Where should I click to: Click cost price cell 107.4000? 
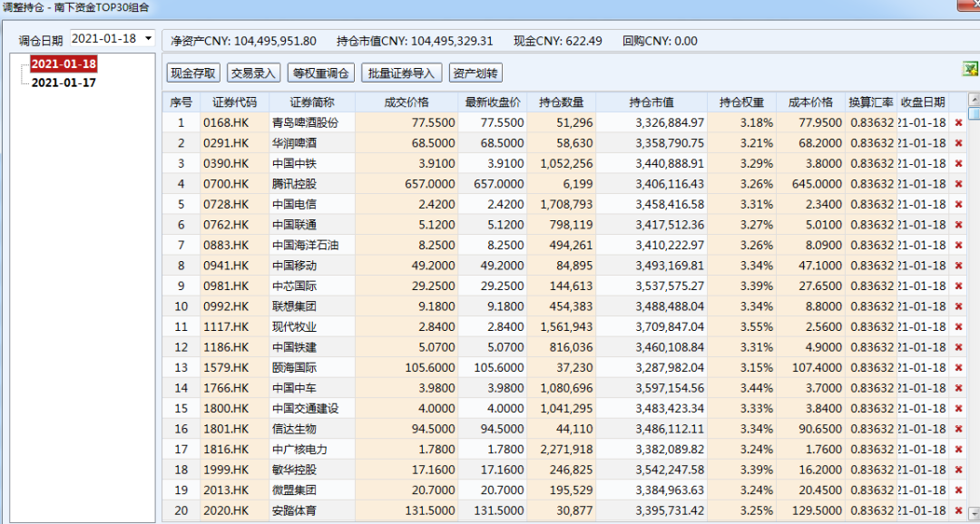pos(810,368)
